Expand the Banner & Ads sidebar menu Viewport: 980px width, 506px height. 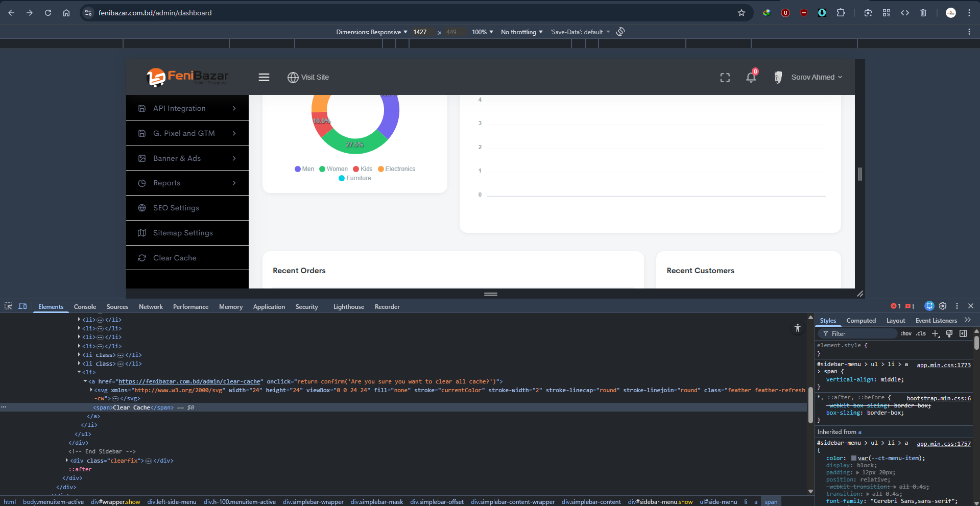pyautogui.click(x=187, y=158)
